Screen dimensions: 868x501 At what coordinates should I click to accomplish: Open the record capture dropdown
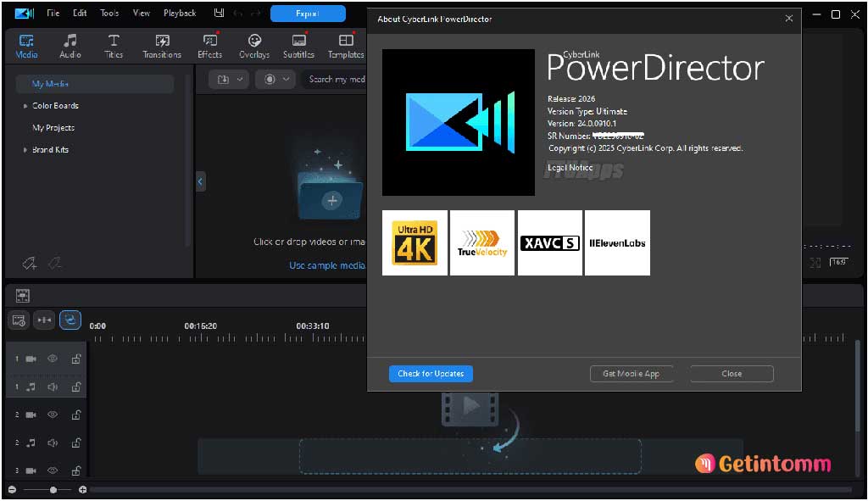pyautogui.click(x=275, y=80)
